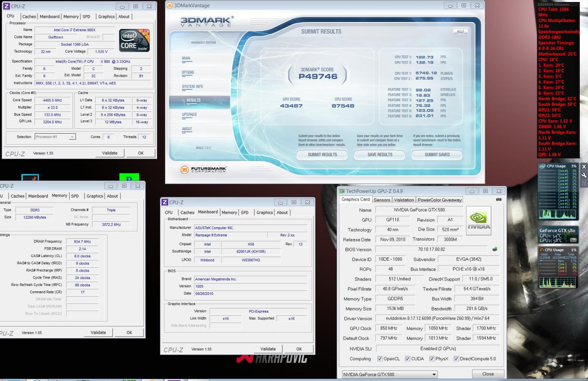Screen dimensions: 588x381
Task: Open About in 3DMark Vantage sidebar
Action: coord(187,129)
